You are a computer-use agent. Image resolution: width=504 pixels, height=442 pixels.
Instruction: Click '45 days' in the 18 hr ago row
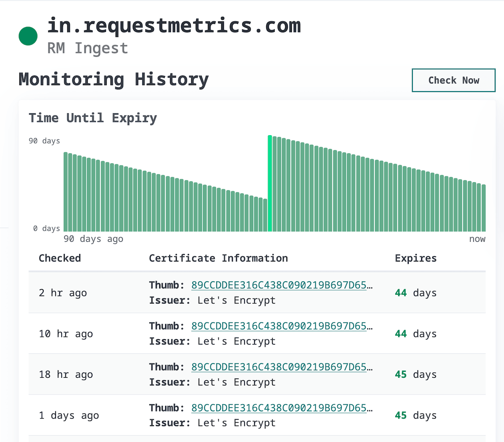(x=416, y=374)
